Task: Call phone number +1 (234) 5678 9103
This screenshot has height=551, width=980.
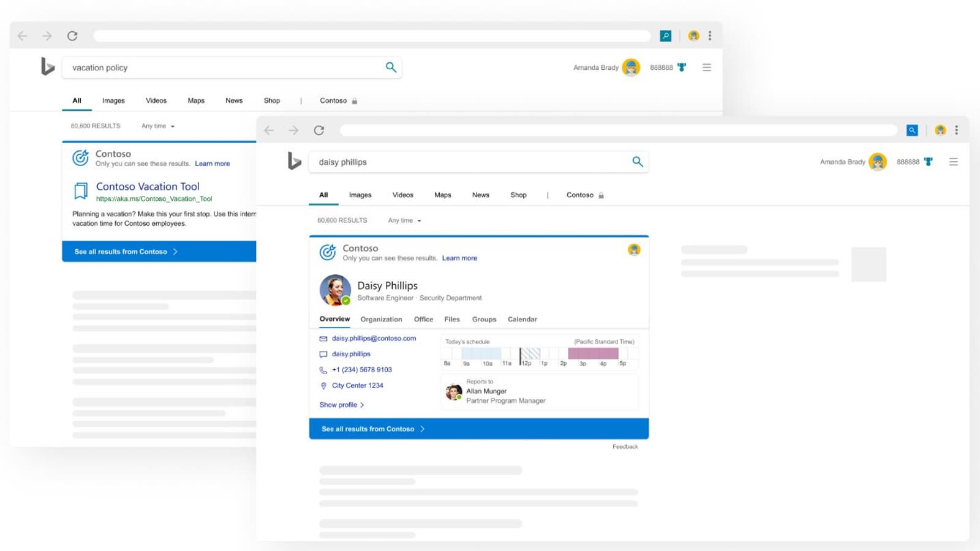Action: click(x=362, y=370)
